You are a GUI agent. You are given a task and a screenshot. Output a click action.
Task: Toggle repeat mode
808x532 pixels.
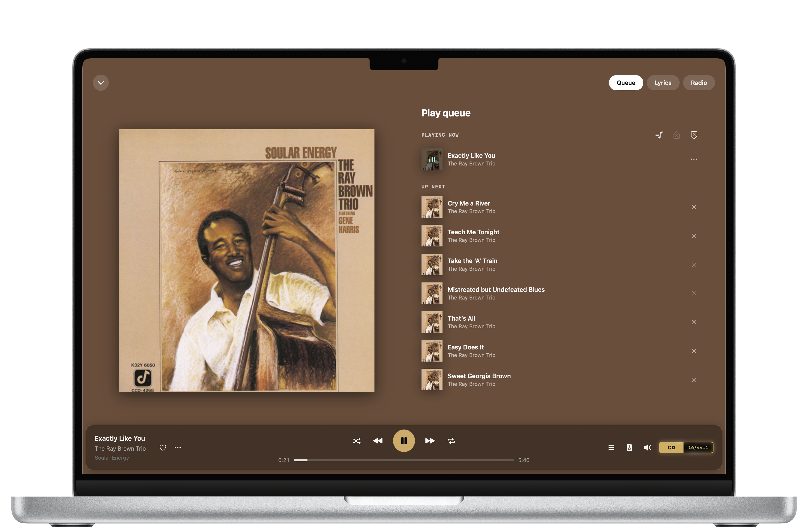point(451,441)
